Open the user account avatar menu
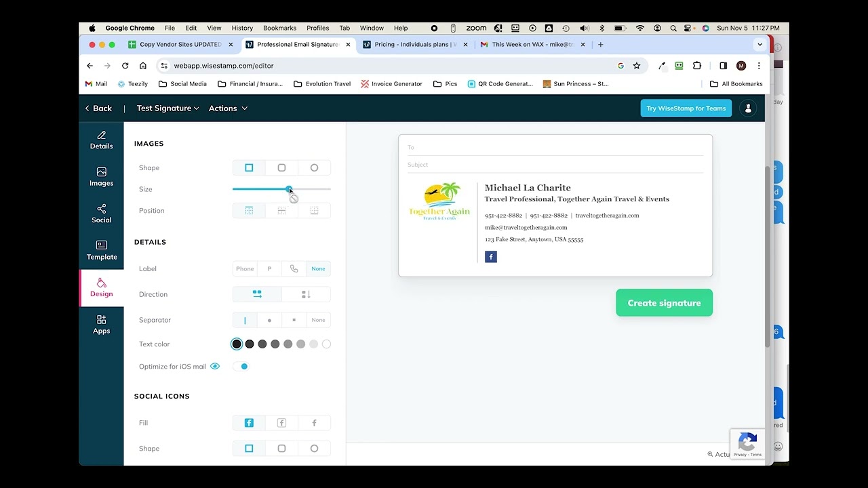868x488 pixels. tap(748, 108)
